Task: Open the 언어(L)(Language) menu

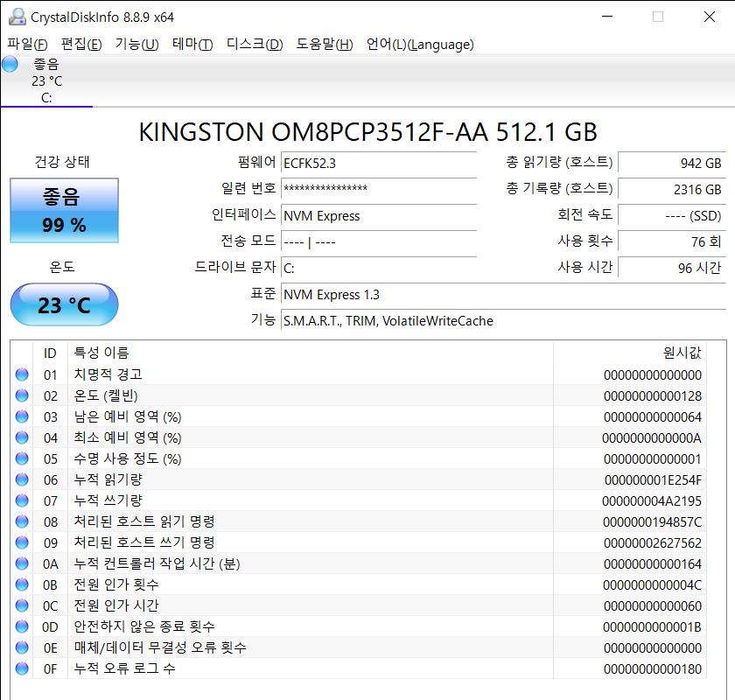Action: point(420,45)
